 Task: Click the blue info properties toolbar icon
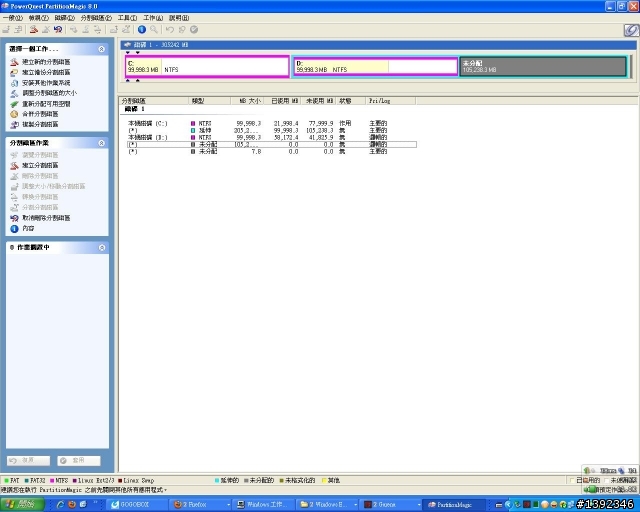142,29
